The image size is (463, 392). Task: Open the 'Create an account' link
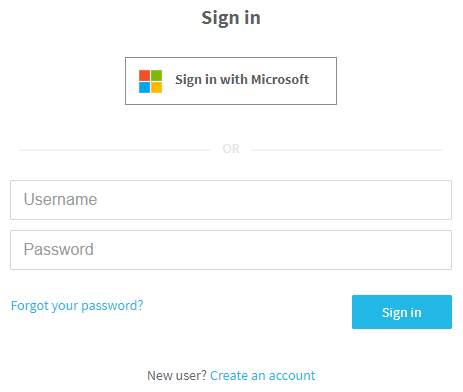263,376
